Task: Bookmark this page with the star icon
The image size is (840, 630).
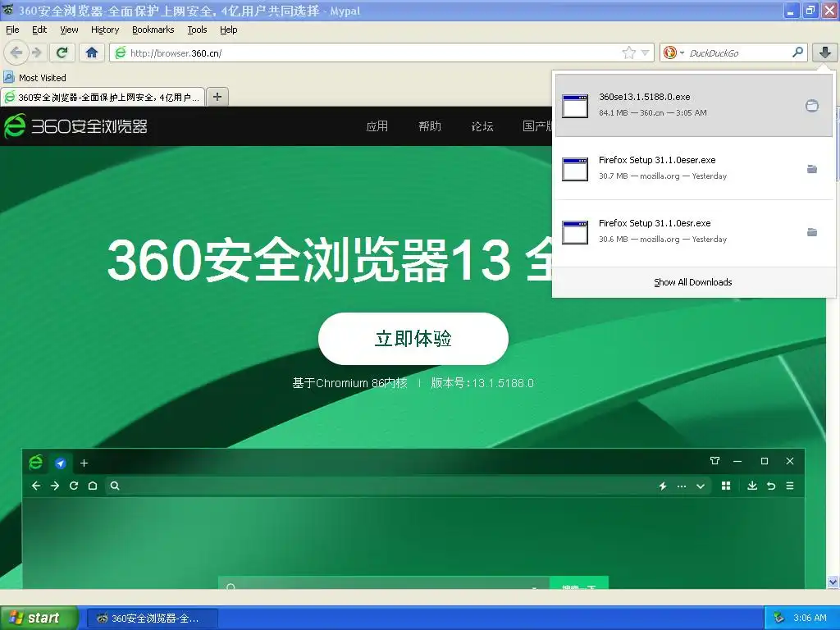Action: [x=628, y=52]
